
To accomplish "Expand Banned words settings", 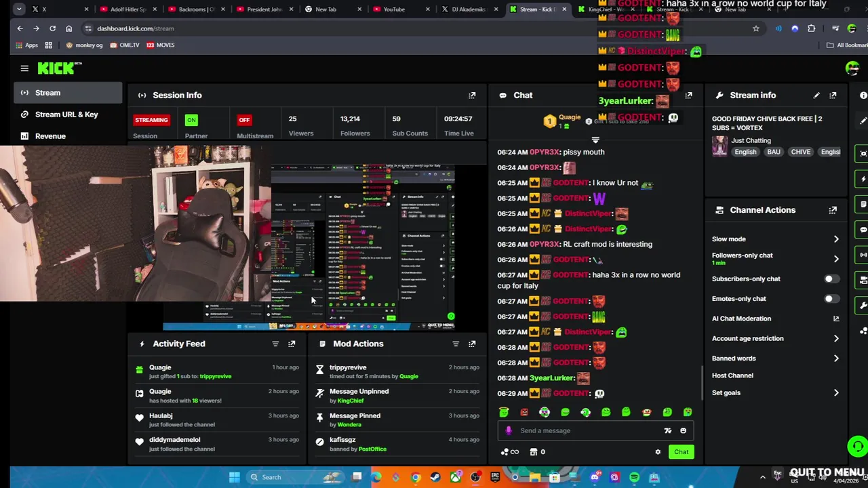I will click(836, 359).
